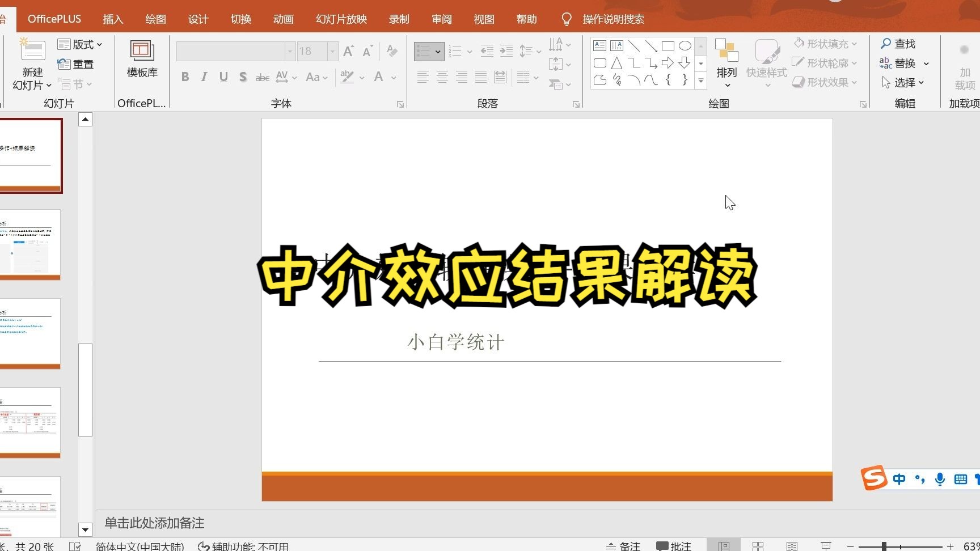Open 形状效果 shape effects

825,82
